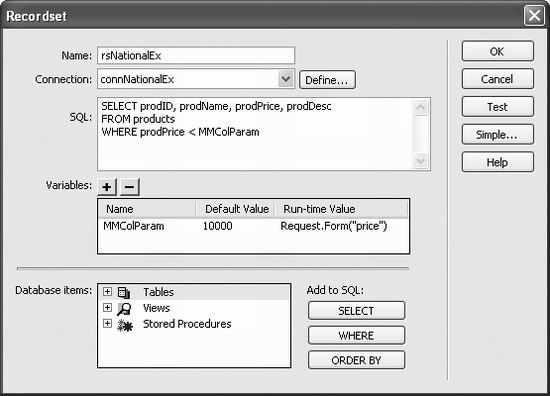Viewport: 550px width, 396px height.
Task: Select the MMColParam variable row
Action: (253, 226)
